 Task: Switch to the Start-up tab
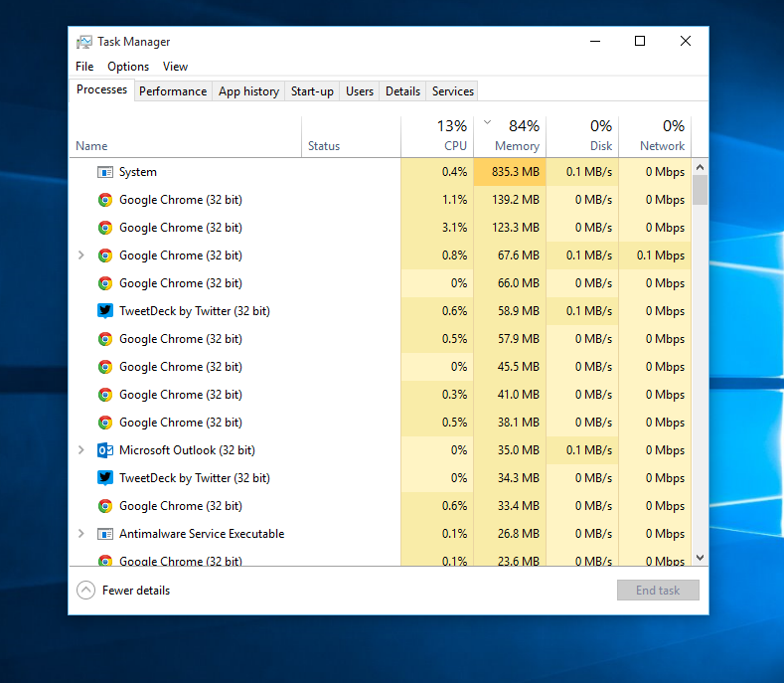[312, 91]
